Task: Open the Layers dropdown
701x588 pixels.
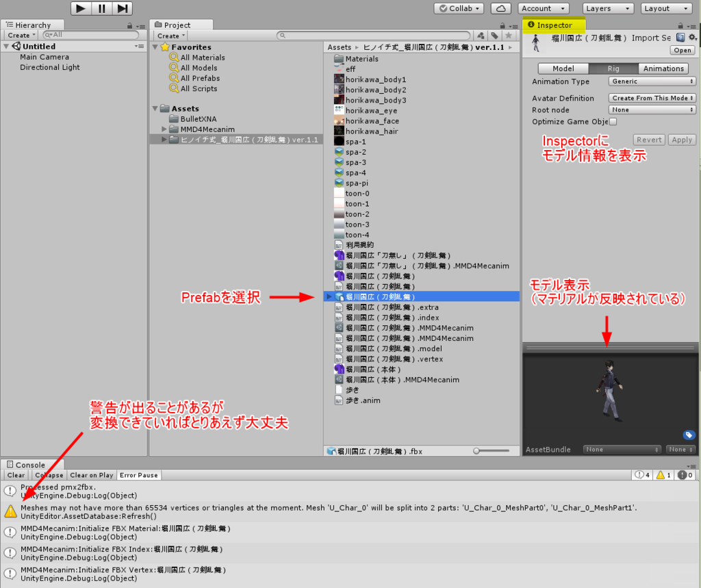Action: click(608, 8)
